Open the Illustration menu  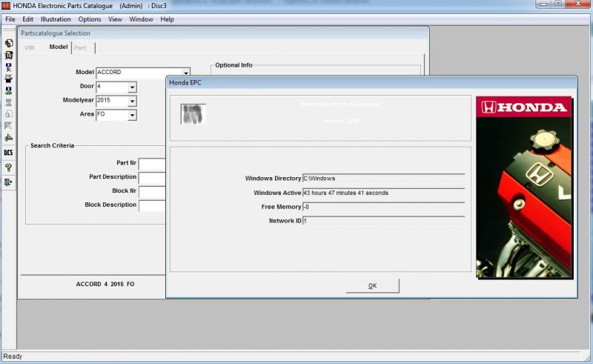pyautogui.click(x=56, y=19)
